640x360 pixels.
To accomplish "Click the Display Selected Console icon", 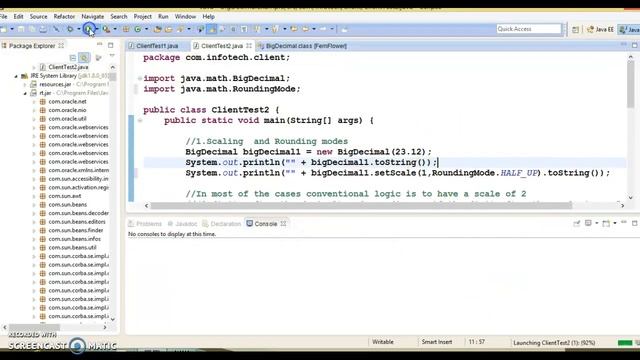I will (x=588, y=223).
